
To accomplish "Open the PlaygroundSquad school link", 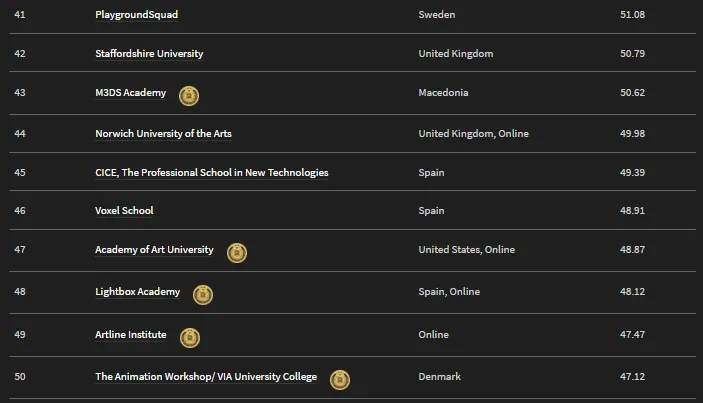I will (136, 15).
